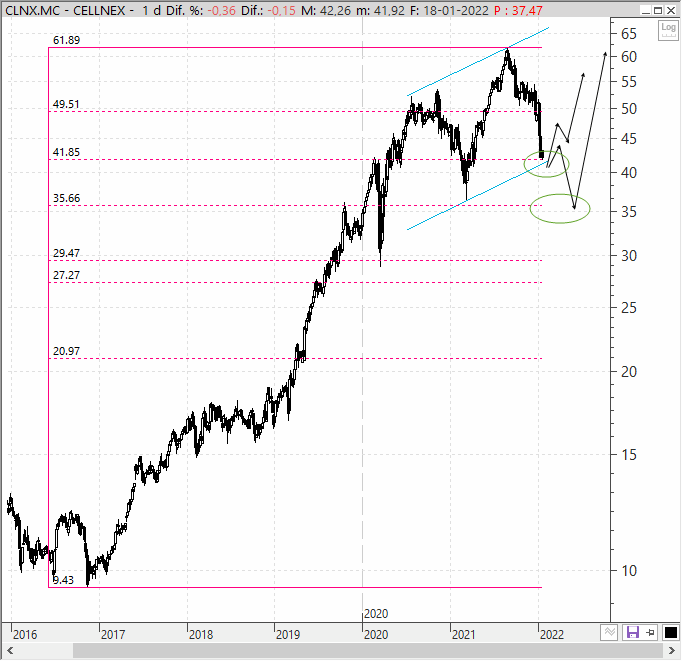Click the purple floppy disk save icon
The height and width of the screenshot is (661, 682).
[632, 632]
